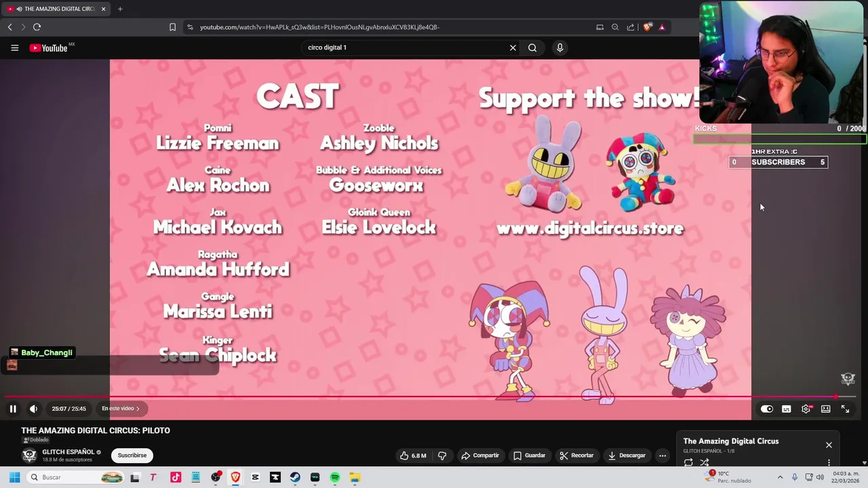Open Spotify from the taskbar
Viewport: 868px width, 488px height.
tap(335, 477)
